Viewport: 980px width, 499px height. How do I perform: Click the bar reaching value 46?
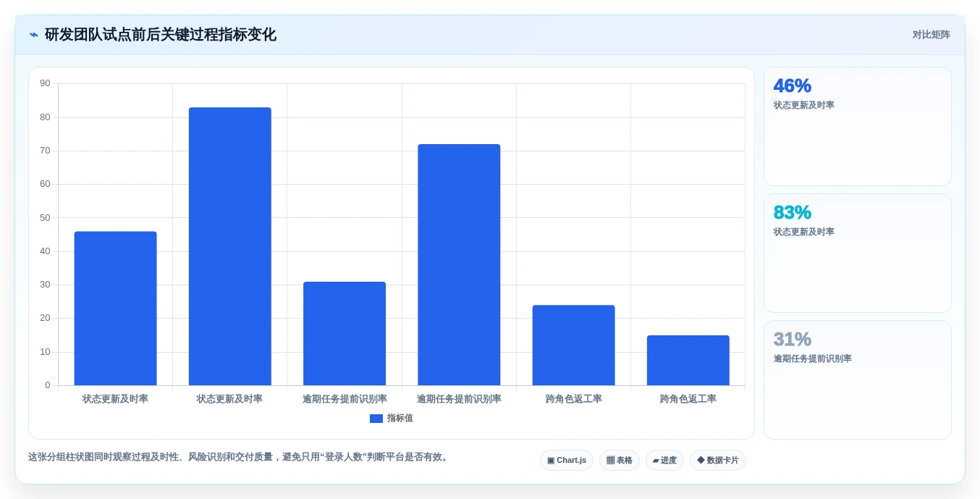pos(116,309)
